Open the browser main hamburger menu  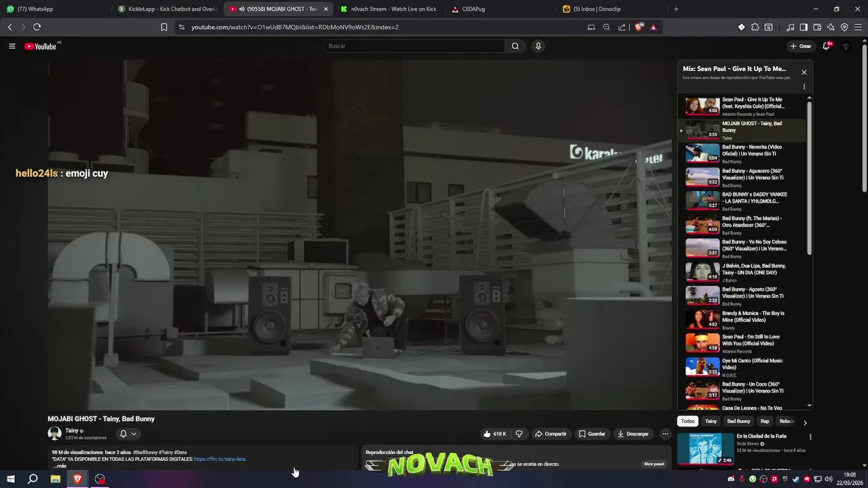pyautogui.click(x=858, y=27)
